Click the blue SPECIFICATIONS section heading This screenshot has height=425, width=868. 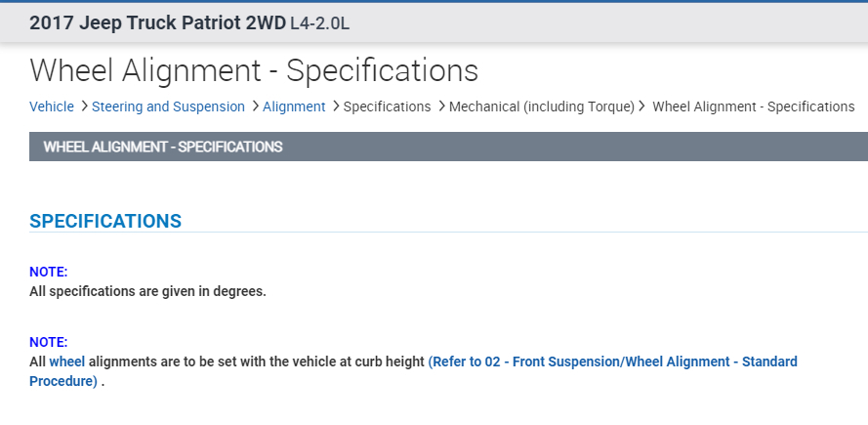tap(105, 221)
